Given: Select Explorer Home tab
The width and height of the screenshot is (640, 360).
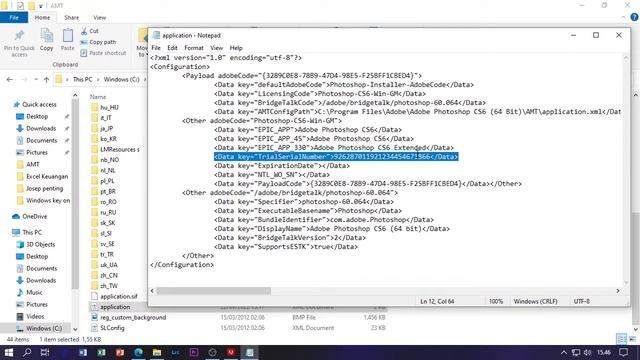Looking at the screenshot, I should (x=42, y=18).
